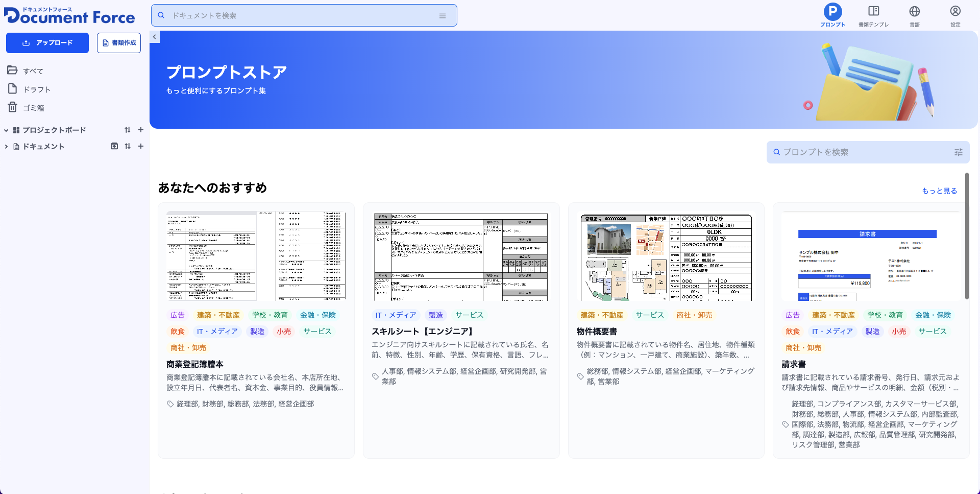Sort the プロジェクトボード list
This screenshot has height=494, width=980.
(x=128, y=130)
